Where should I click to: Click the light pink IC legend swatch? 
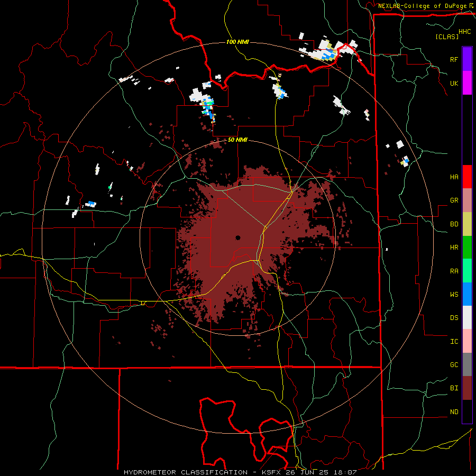click(467, 341)
